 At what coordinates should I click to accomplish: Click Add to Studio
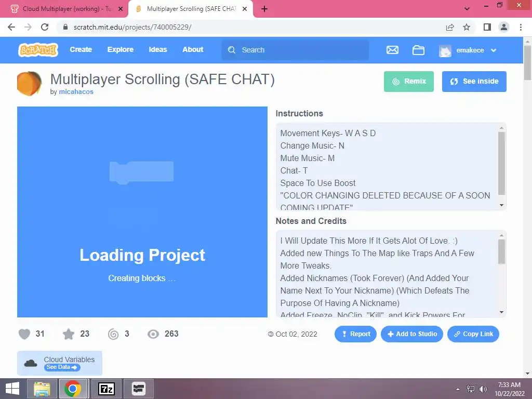412,334
